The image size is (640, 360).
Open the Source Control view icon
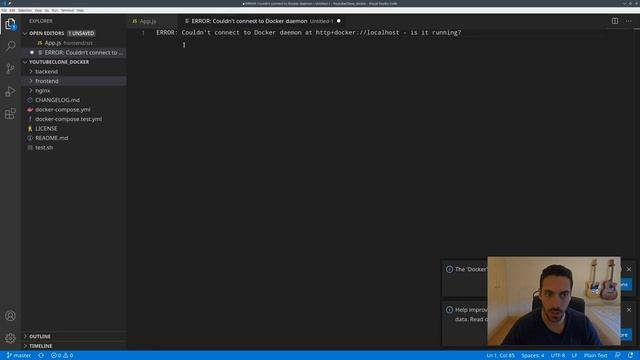pyautogui.click(x=10, y=68)
